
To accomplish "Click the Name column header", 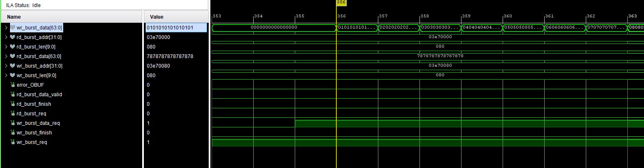I will click(14, 17).
